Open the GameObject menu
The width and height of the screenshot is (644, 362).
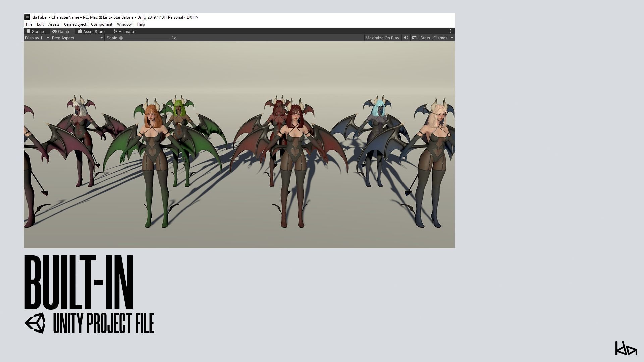pyautogui.click(x=75, y=24)
